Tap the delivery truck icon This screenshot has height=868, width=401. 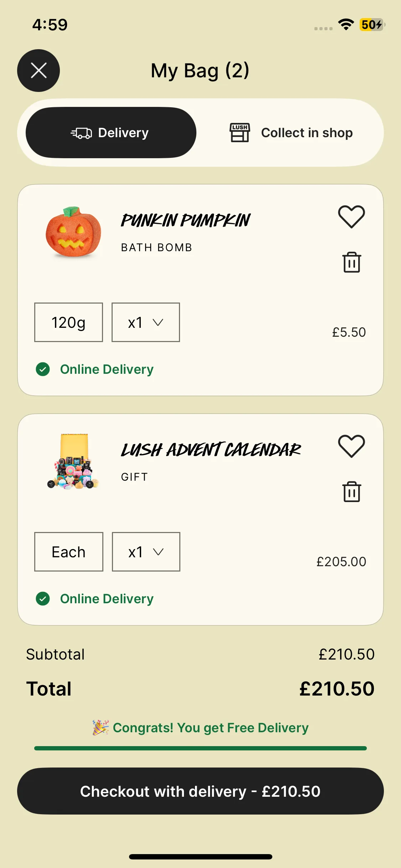click(x=81, y=133)
